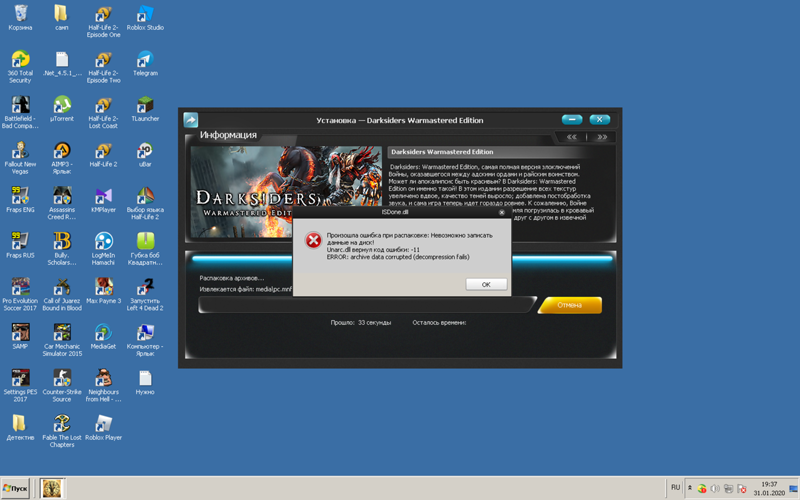Select the Fable The Lost Chapters icon
Screen dimensions: 800x500
tap(62, 431)
